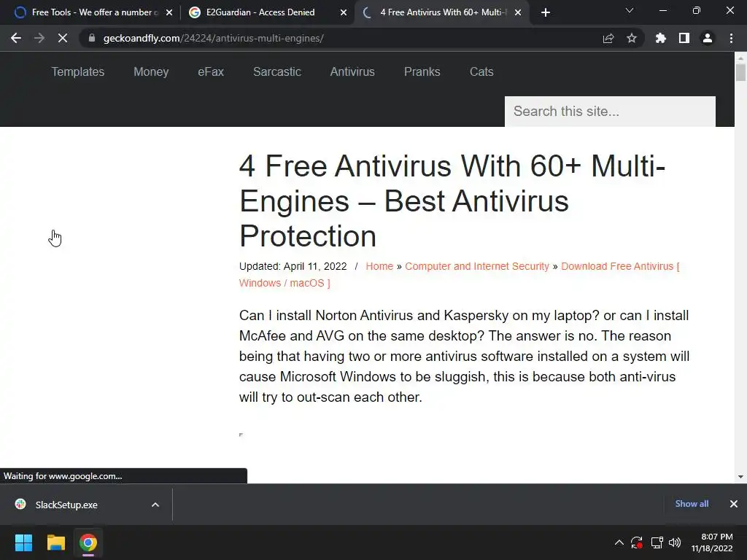Follow the Home breadcrumb link
Viewport: 747px width, 560px height.
point(379,266)
